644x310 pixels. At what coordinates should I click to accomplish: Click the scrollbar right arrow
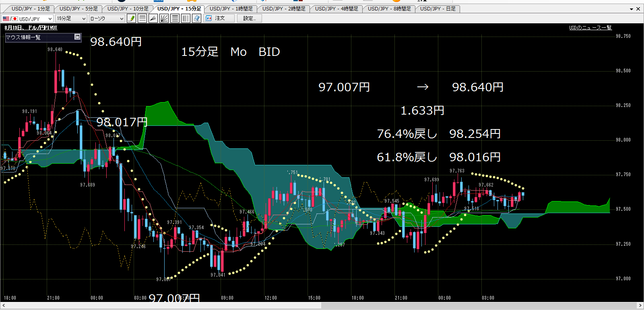click(x=640, y=306)
